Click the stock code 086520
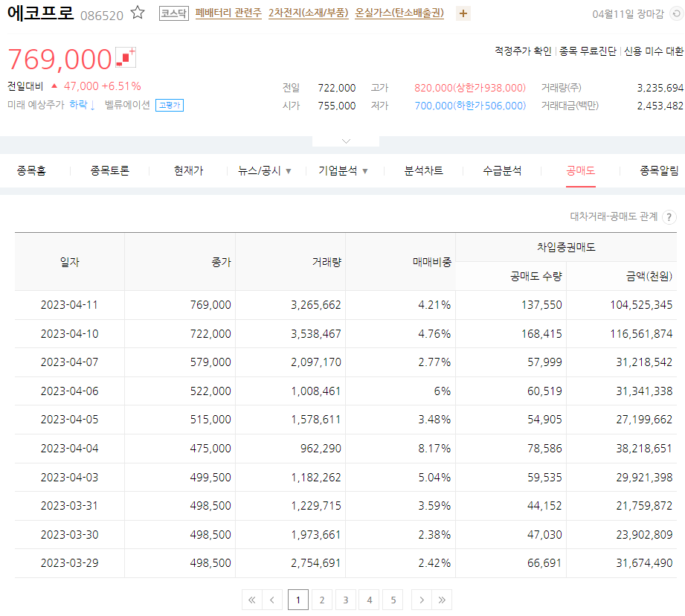This screenshot has width=685, height=616. pos(102,16)
